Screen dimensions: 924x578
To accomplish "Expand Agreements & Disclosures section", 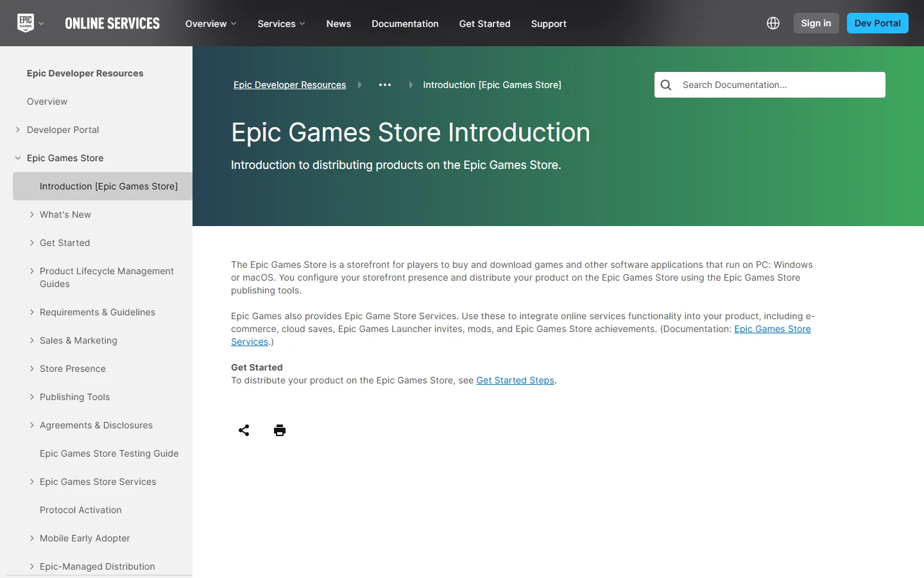I will (x=32, y=425).
